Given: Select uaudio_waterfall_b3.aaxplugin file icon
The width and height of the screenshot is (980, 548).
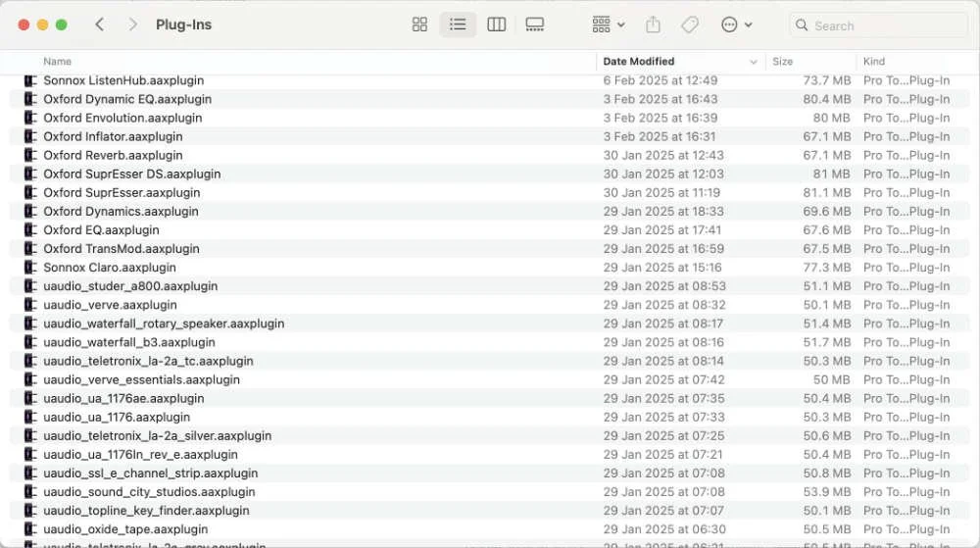Looking at the screenshot, I should click(30, 342).
